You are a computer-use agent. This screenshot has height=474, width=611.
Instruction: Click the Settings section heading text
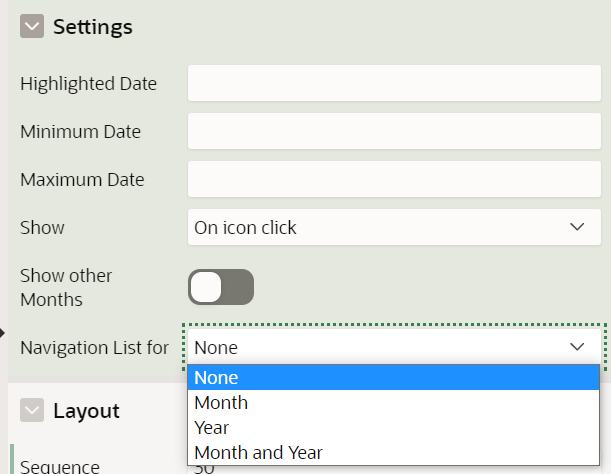[x=93, y=27]
